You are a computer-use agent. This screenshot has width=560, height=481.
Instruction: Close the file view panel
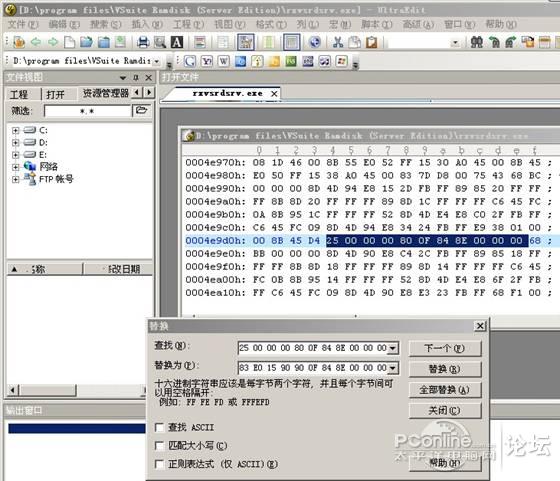point(149,77)
